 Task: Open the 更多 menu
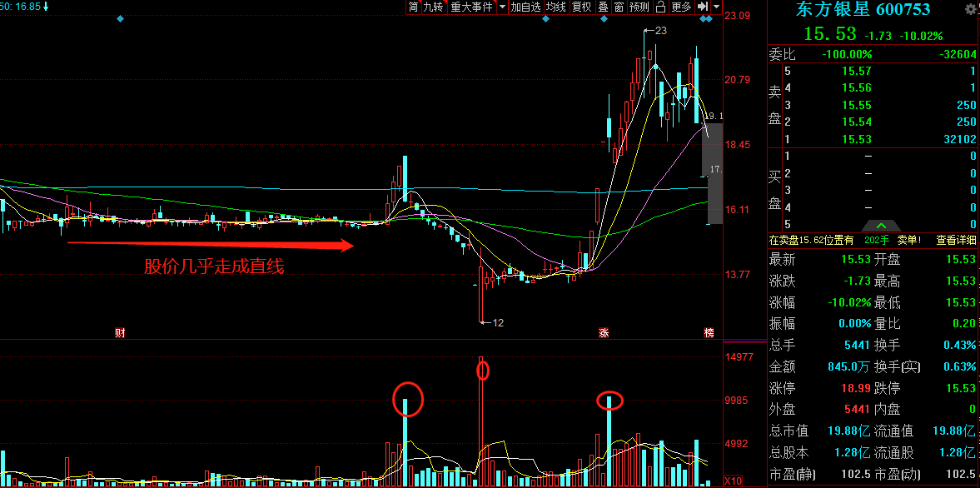click(681, 7)
